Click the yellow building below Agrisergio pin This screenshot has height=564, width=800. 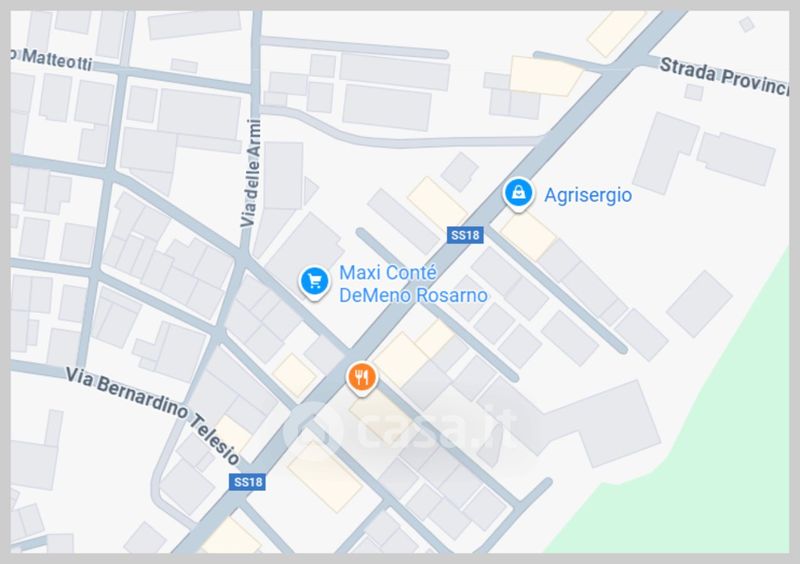pos(528,236)
